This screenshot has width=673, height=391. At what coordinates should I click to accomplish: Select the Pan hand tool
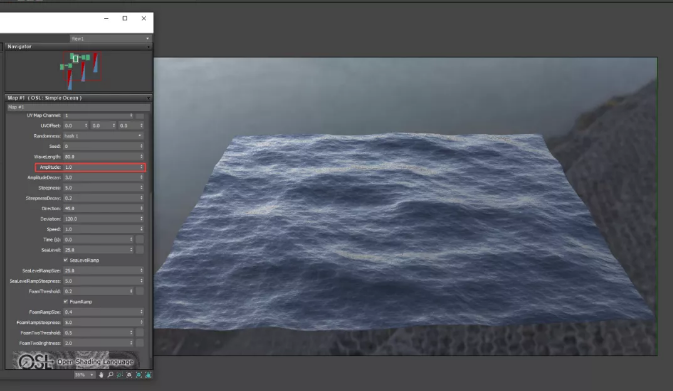pos(101,375)
